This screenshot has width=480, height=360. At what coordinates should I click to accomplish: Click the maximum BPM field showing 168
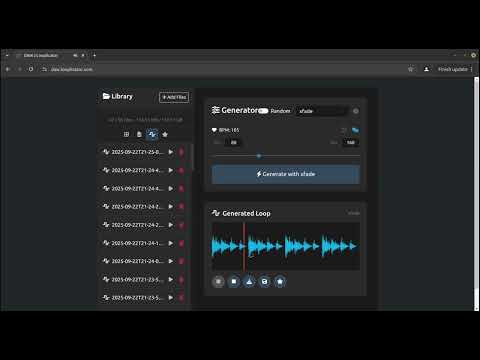coord(351,142)
